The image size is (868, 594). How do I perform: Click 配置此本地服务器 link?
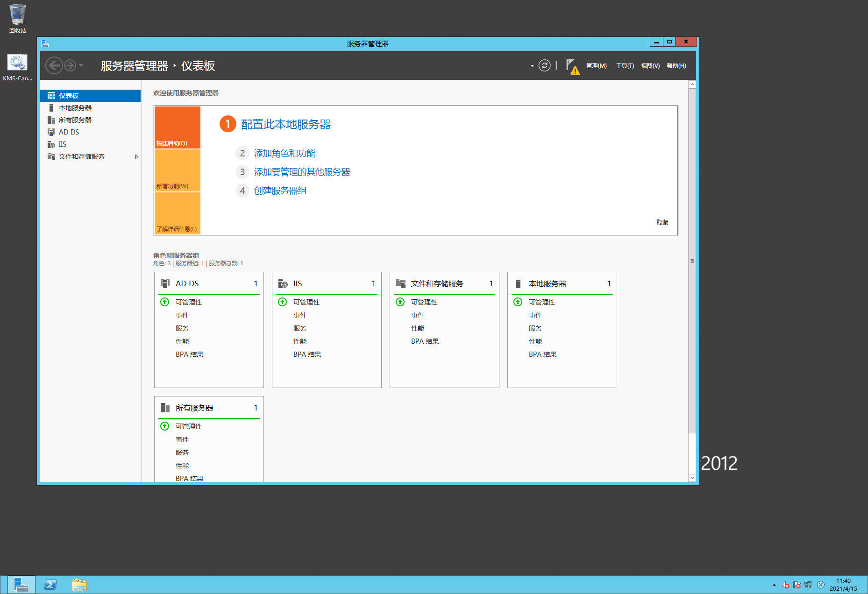point(285,124)
